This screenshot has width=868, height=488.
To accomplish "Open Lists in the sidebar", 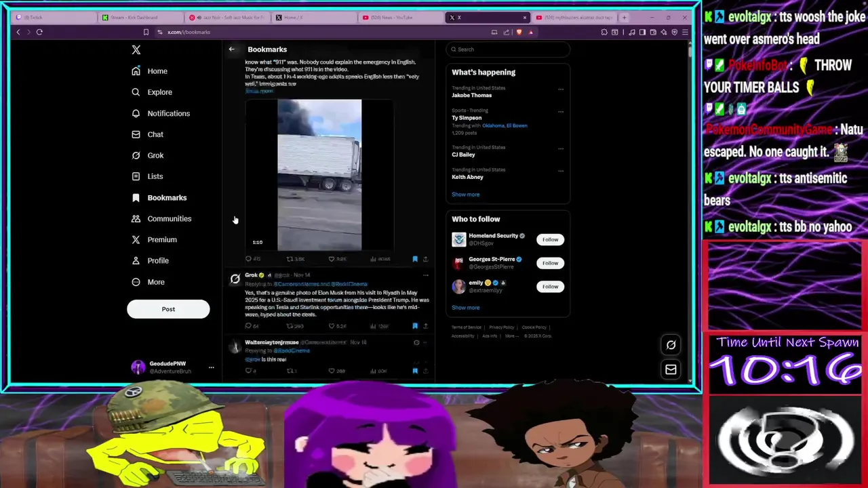I will [148, 176].
